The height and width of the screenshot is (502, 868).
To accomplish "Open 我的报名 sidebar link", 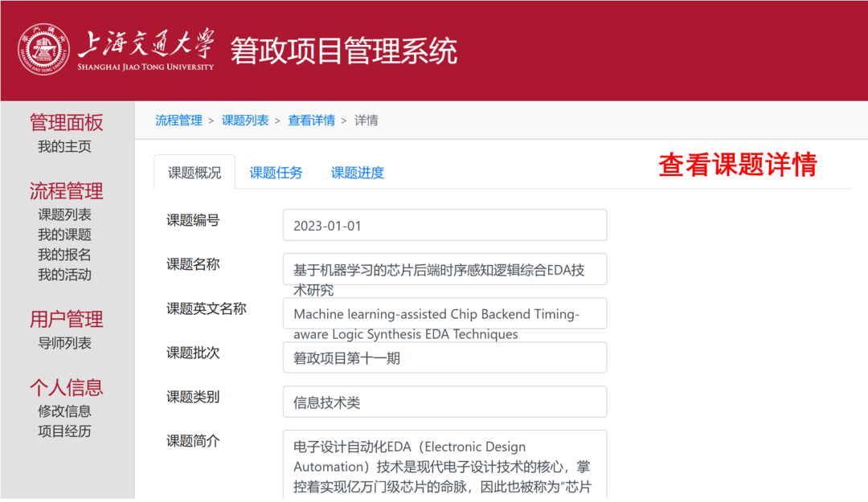I will point(64,255).
